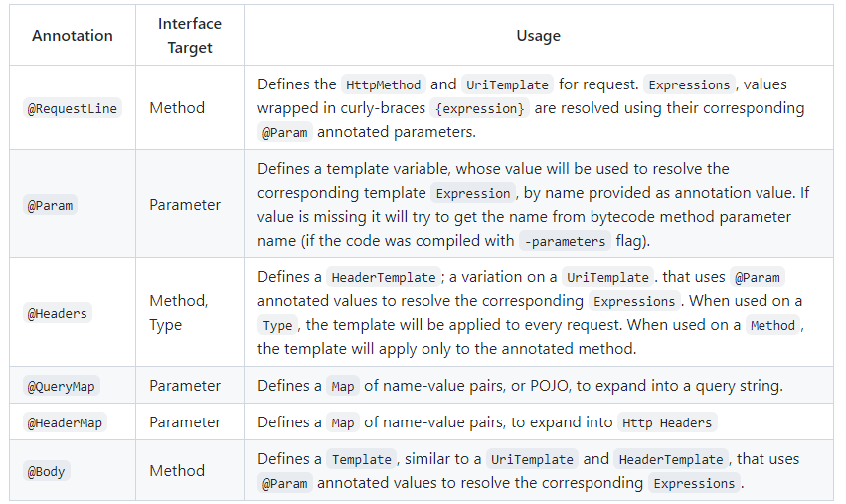Click the HttpMethod code snippet
This screenshot has height=504, width=846.
point(384,84)
